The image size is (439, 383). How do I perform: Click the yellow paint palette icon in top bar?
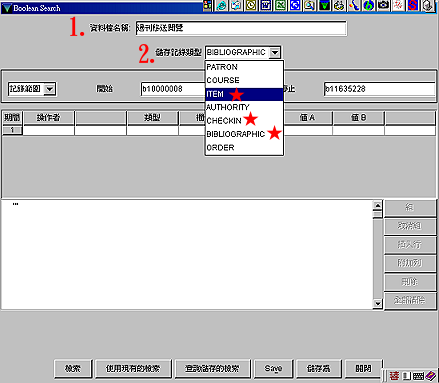(x=339, y=5)
